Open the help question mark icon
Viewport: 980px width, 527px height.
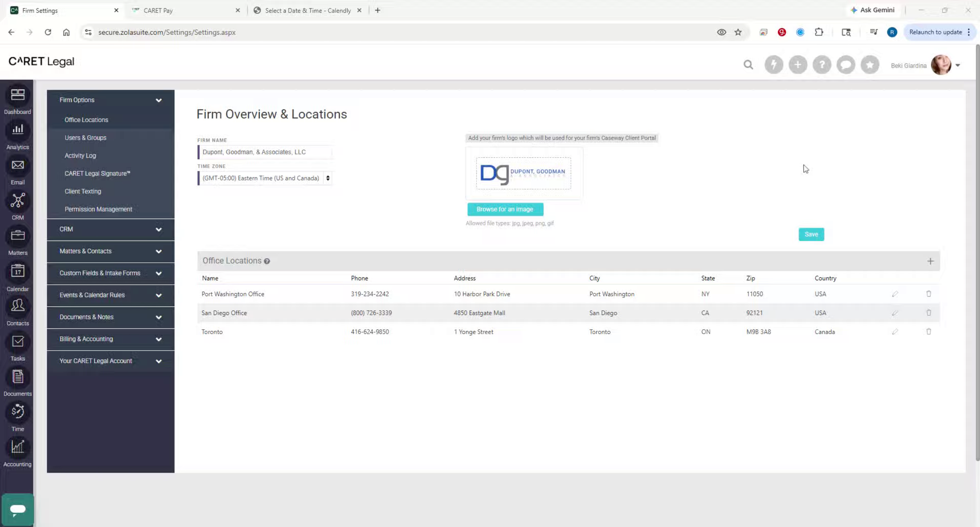[822, 65]
